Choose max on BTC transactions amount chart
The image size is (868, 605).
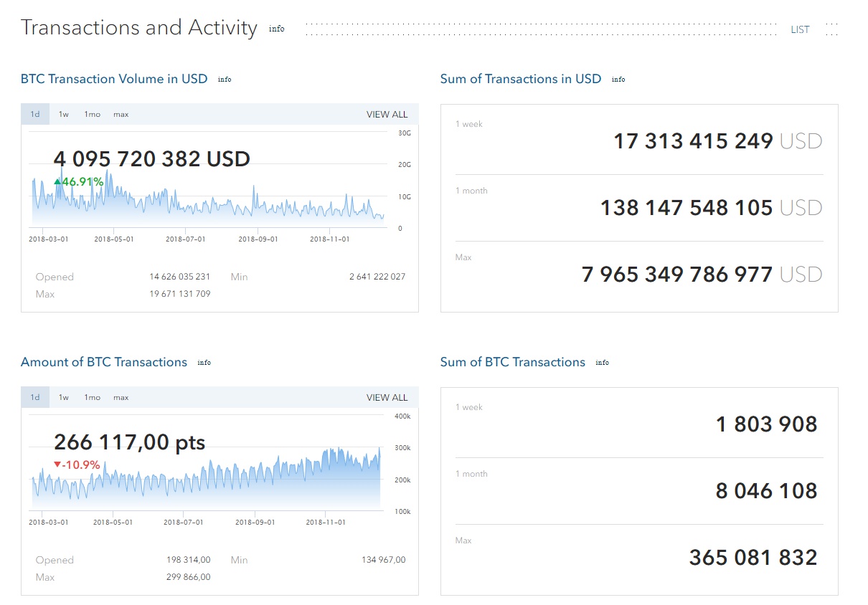click(x=121, y=398)
